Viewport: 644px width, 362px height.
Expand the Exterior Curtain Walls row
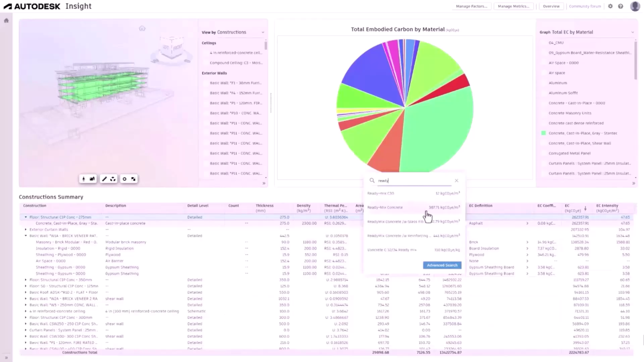click(x=26, y=229)
